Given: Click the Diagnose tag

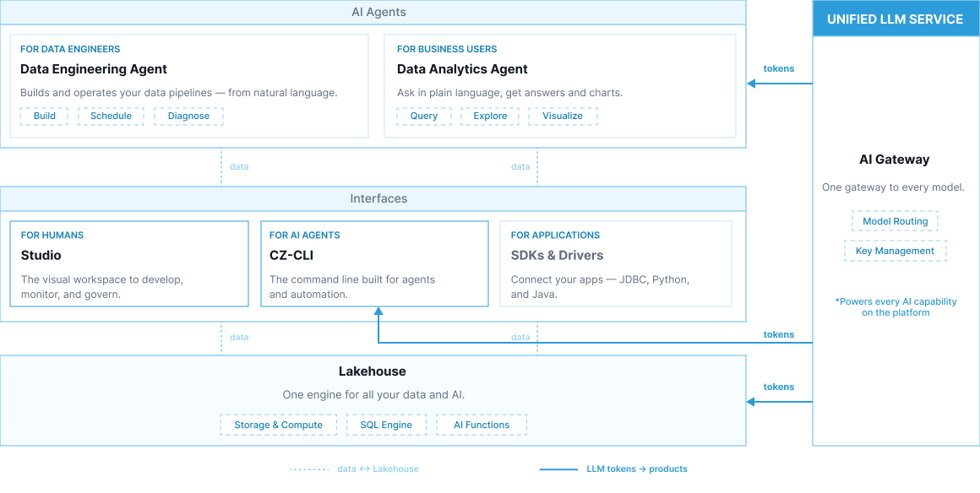Looking at the screenshot, I should (x=188, y=116).
